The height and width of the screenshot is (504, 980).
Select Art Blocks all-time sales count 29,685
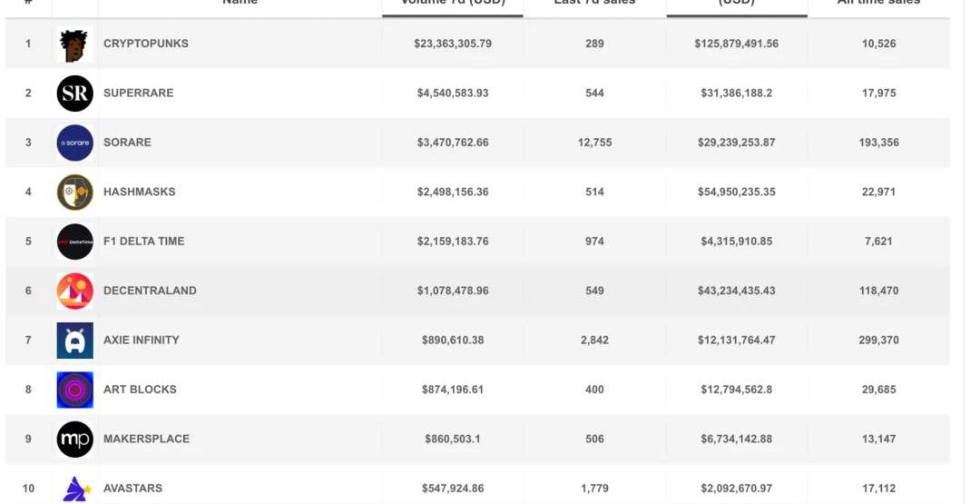[878, 390]
